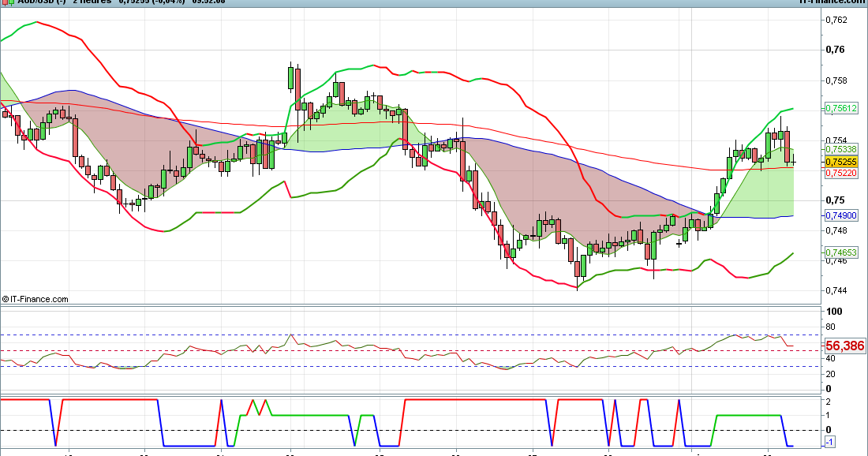Select the 0,75 price axis value

tap(836, 200)
